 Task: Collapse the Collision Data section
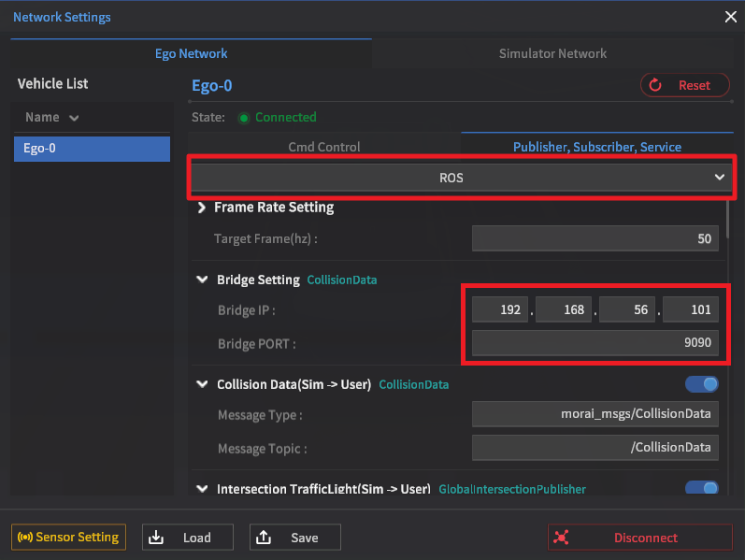pyautogui.click(x=202, y=384)
